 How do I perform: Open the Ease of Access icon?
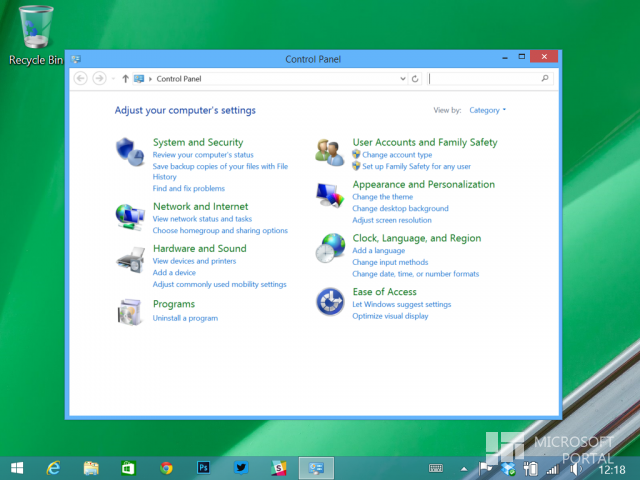click(330, 302)
